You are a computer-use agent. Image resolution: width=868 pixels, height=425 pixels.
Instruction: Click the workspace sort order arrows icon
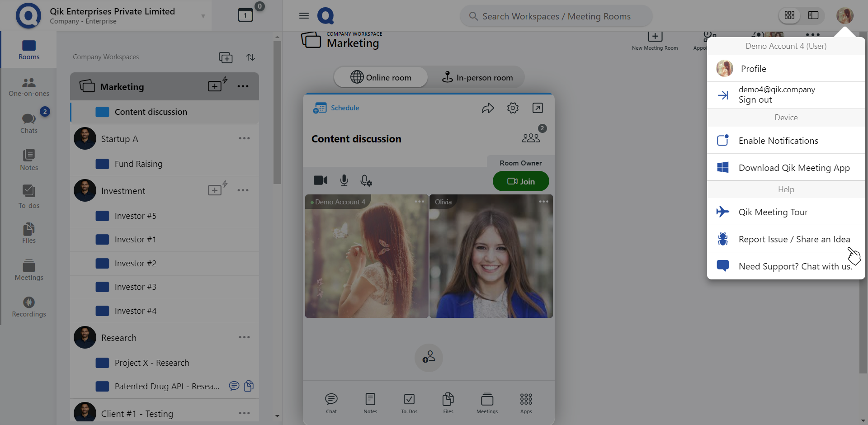pyautogui.click(x=250, y=57)
